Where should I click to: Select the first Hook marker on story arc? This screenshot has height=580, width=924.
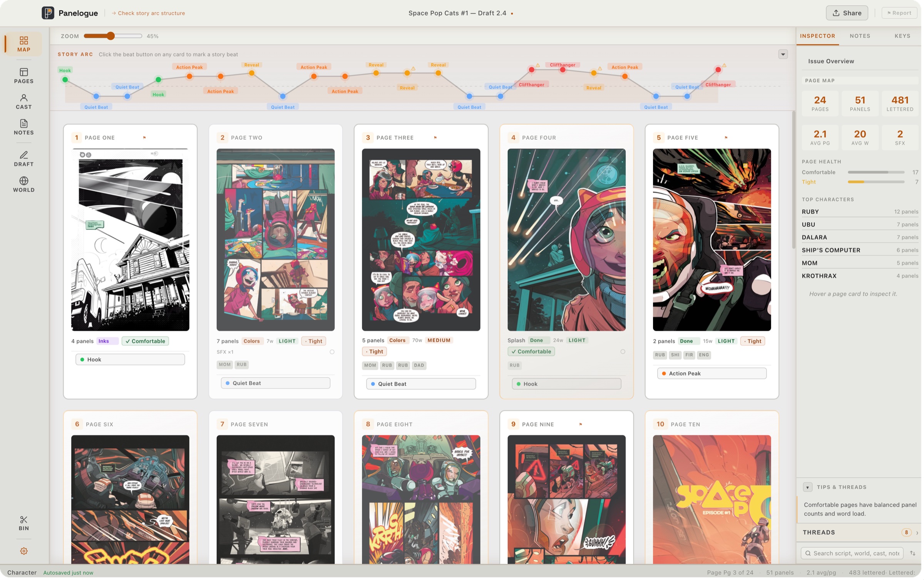(x=65, y=80)
